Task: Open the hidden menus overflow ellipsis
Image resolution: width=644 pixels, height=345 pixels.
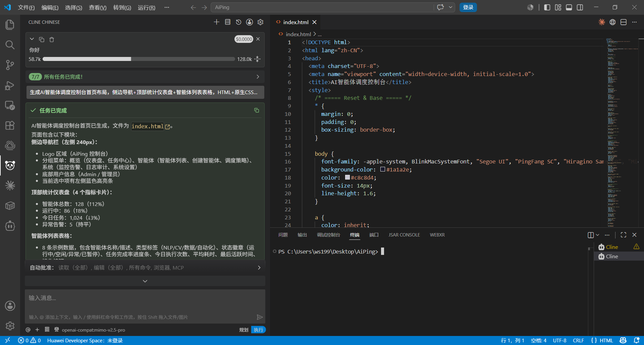Action: click(x=167, y=7)
